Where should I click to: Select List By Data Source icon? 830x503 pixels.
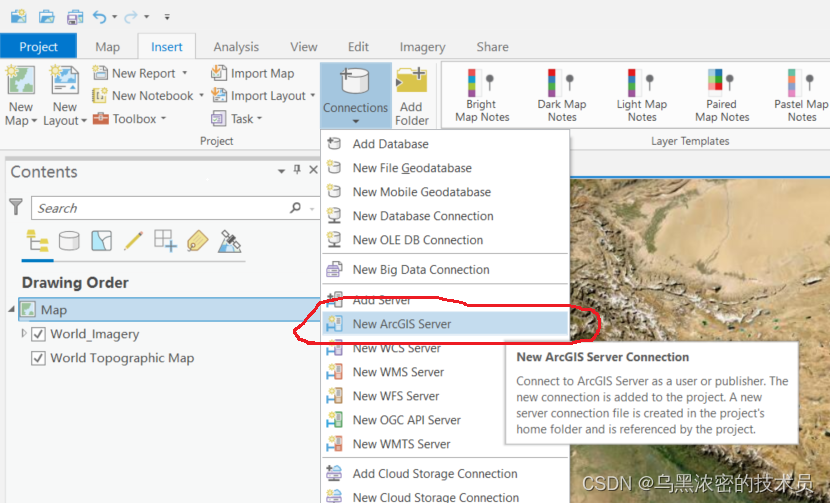[69, 241]
